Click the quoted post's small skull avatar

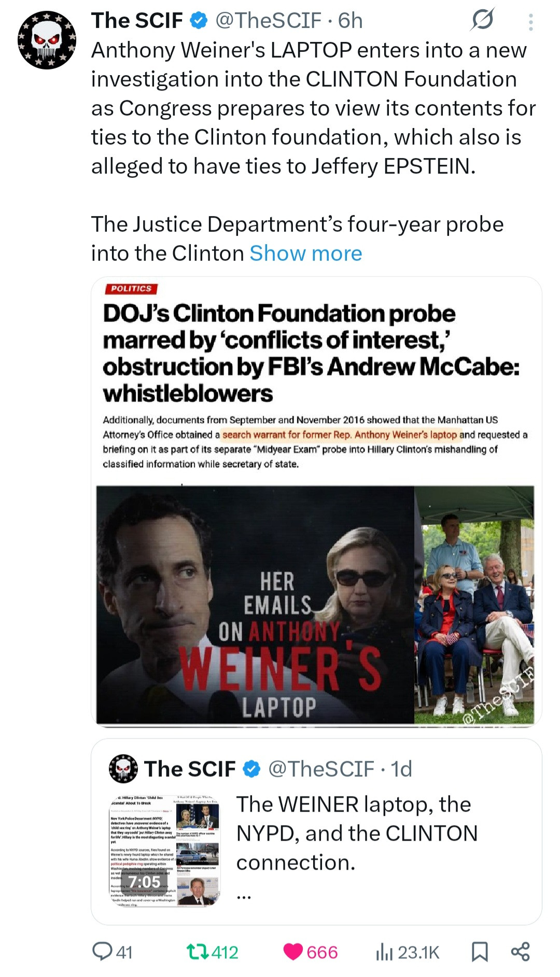123,769
